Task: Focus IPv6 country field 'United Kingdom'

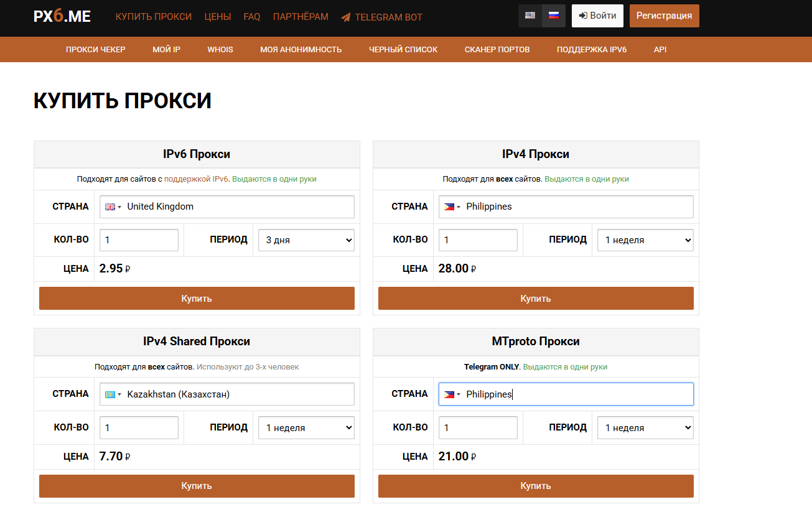Action: click(227, 207)
